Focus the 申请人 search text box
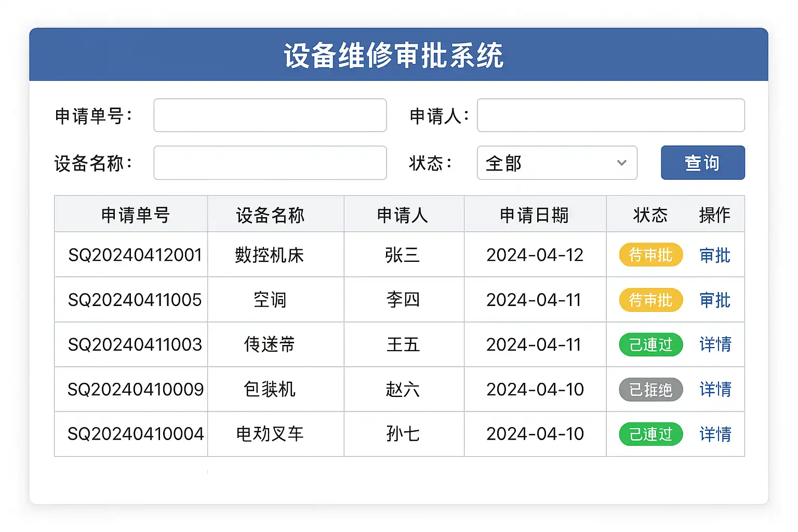The width and height of the screenshot is (798, 532). tap(610, 115)
